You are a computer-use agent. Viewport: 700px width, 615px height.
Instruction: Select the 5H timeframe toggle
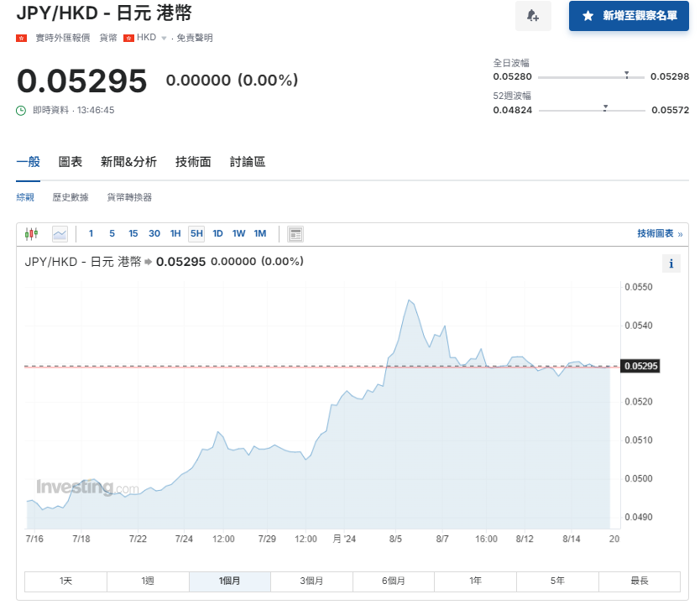pos(196,233)
